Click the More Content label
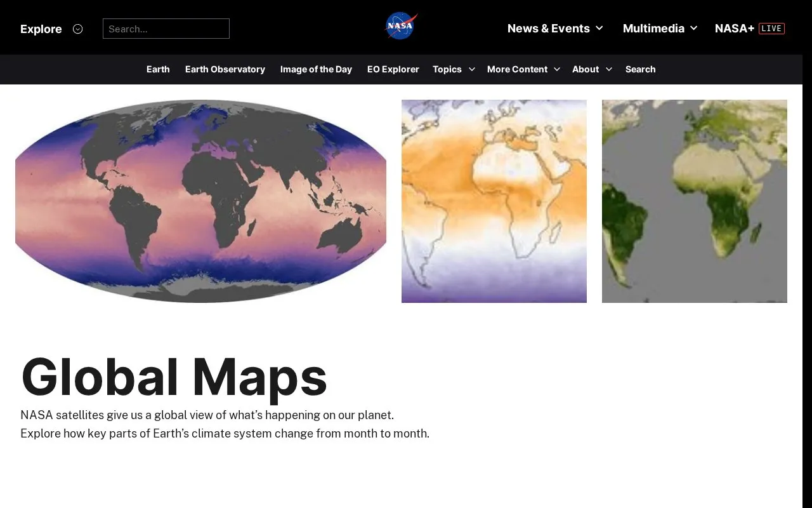812x508 pixels. point(517,69)
